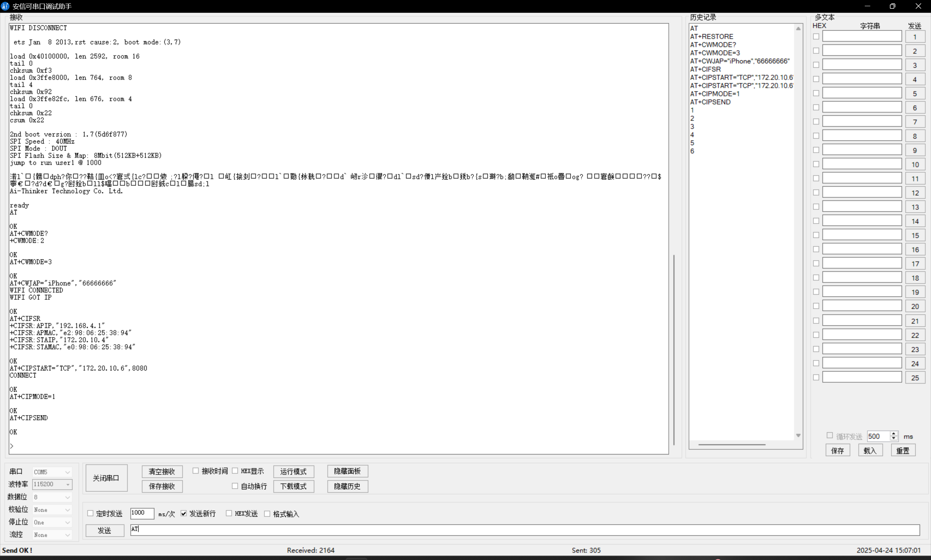Enable 接收时间 receive timestamp checkbox
The width and height of the screenshot is (931, 560).
pyautogui.click(x=196, y=471)
